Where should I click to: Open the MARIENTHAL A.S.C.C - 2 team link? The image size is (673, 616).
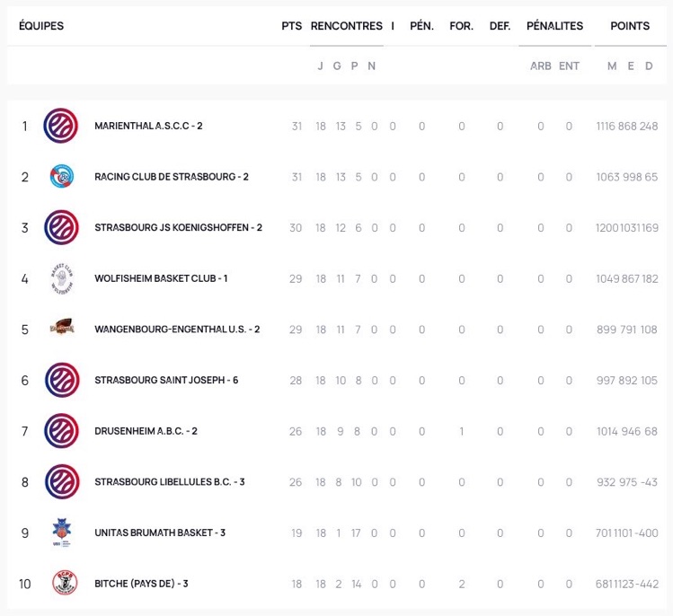point(148,126)
